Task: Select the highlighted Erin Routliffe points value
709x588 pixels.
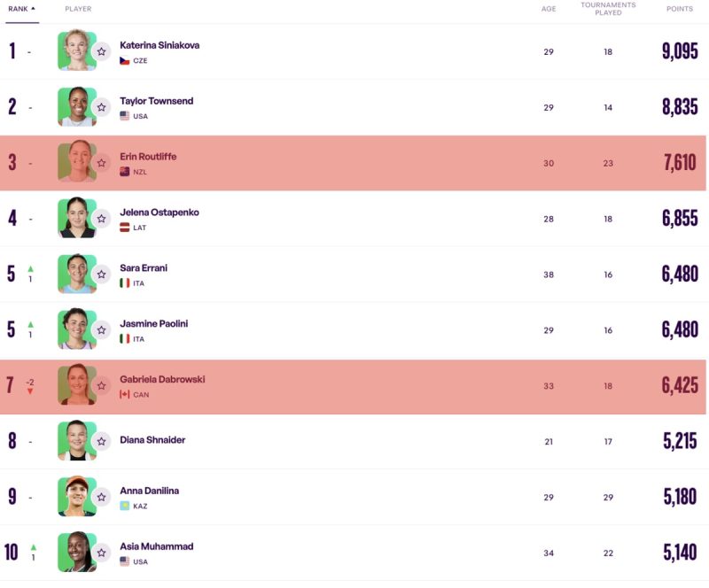Action: coord(680,163)
